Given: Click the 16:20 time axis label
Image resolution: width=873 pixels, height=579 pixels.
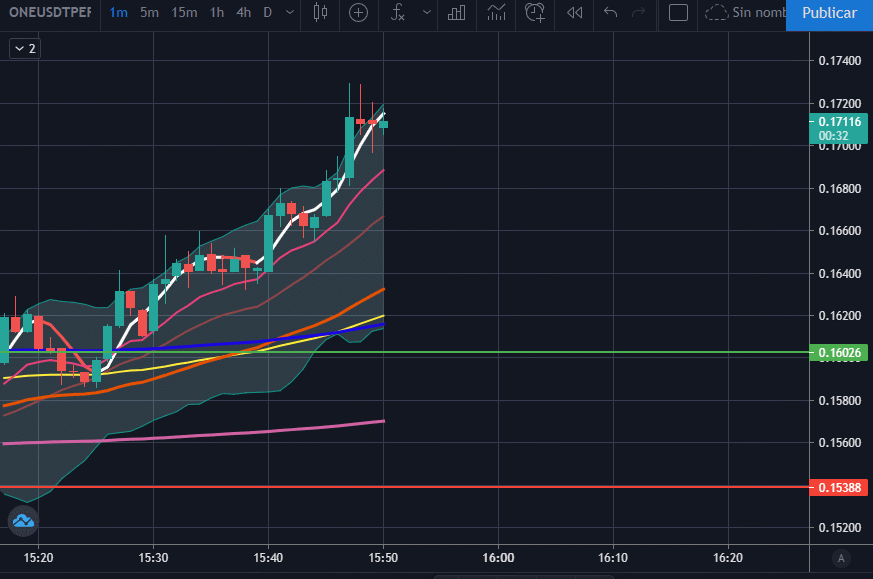Looking at the screenshot, I should (x=728, y=558).
